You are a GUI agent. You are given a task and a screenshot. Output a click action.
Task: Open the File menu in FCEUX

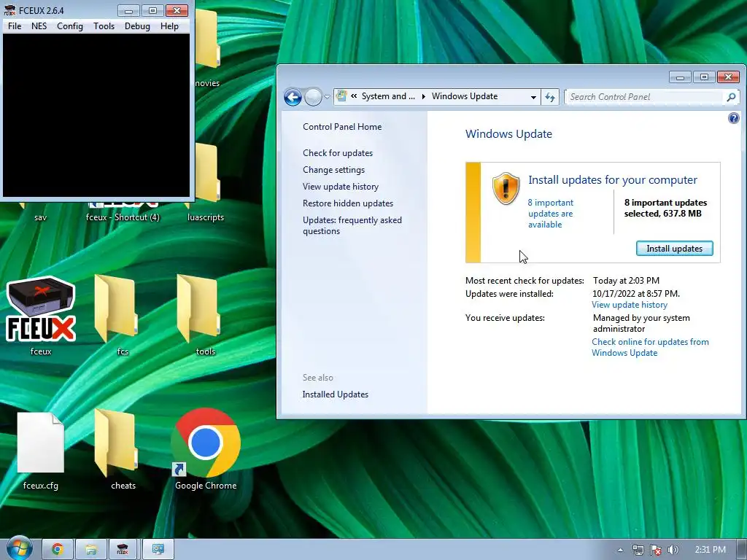[x=15, y=26]
